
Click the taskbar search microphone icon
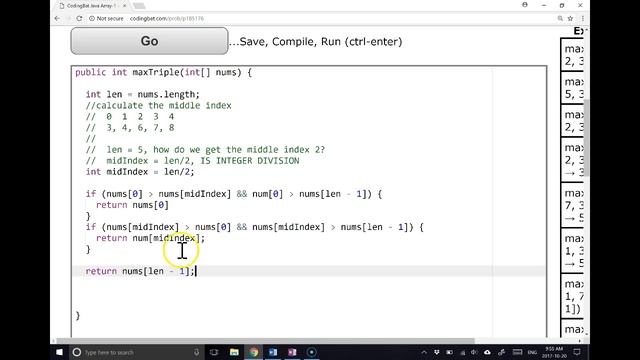click(196, 352)
